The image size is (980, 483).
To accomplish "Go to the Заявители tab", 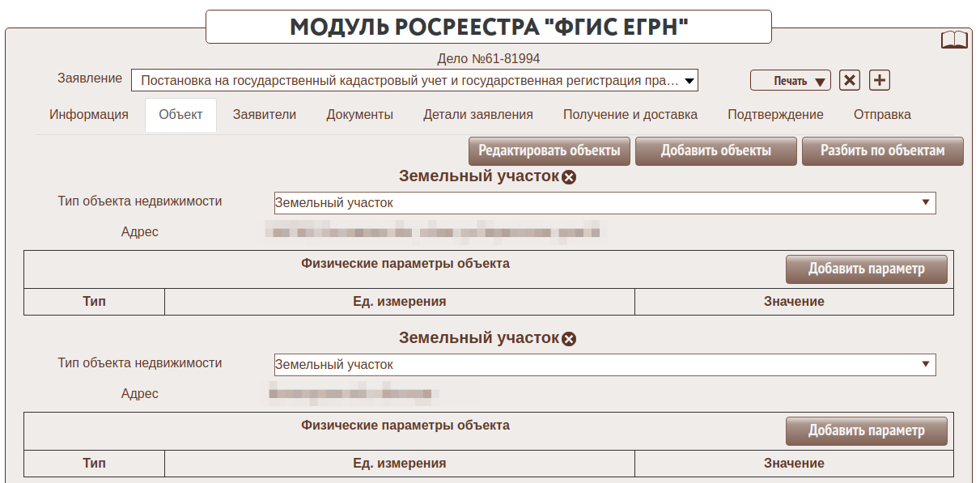I will [265, 115].
